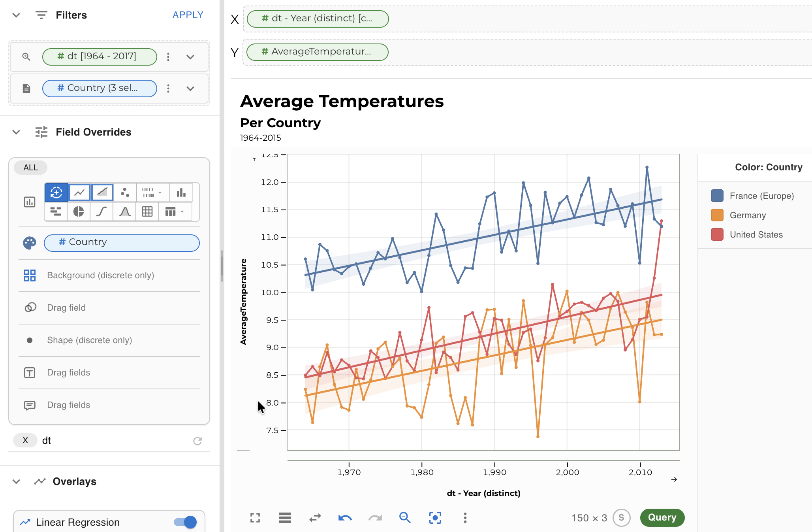812x532 pixels.
Task: Run the Query button
Action: [662, 518]
